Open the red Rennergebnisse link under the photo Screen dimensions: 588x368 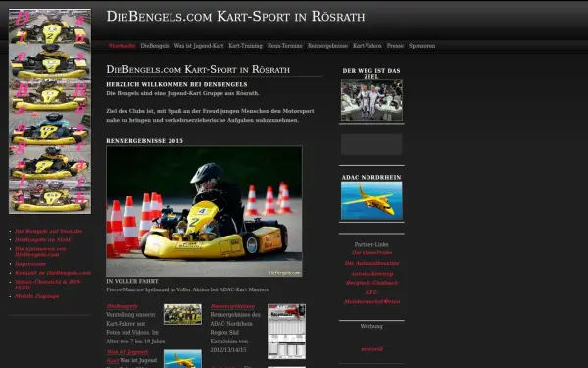[x=232, y=306]
